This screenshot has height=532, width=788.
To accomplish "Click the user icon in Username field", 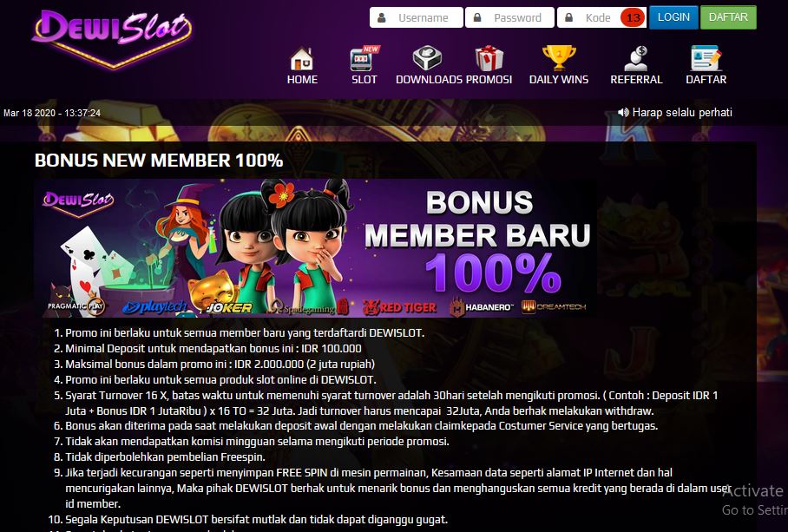I will pos(382,17).
